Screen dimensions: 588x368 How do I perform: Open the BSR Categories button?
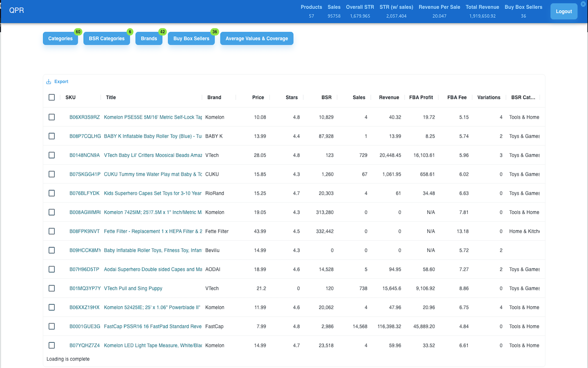(x=107, y=39)
